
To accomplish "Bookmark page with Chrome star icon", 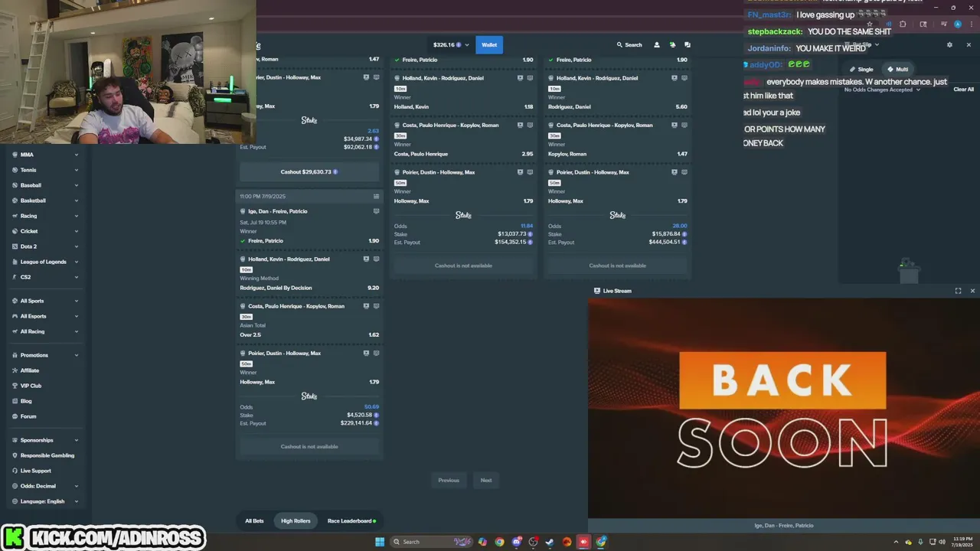I will 870,24.
